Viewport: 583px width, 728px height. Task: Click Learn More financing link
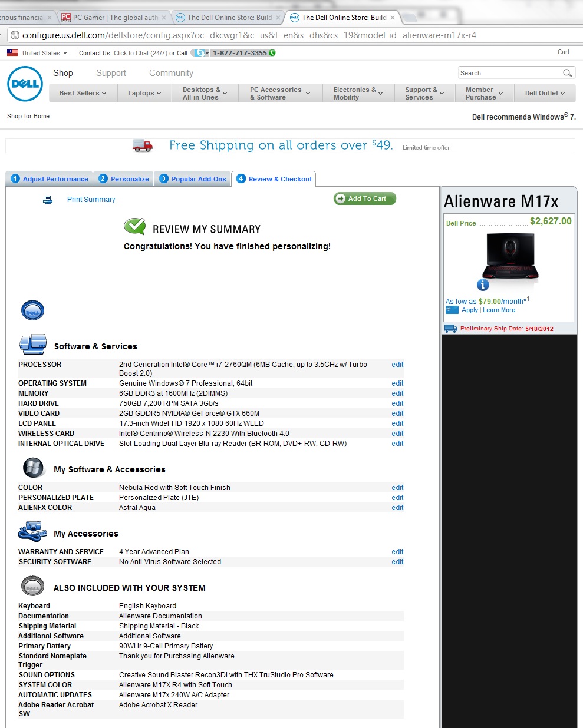pyautogui.click(x=499, y=310)
